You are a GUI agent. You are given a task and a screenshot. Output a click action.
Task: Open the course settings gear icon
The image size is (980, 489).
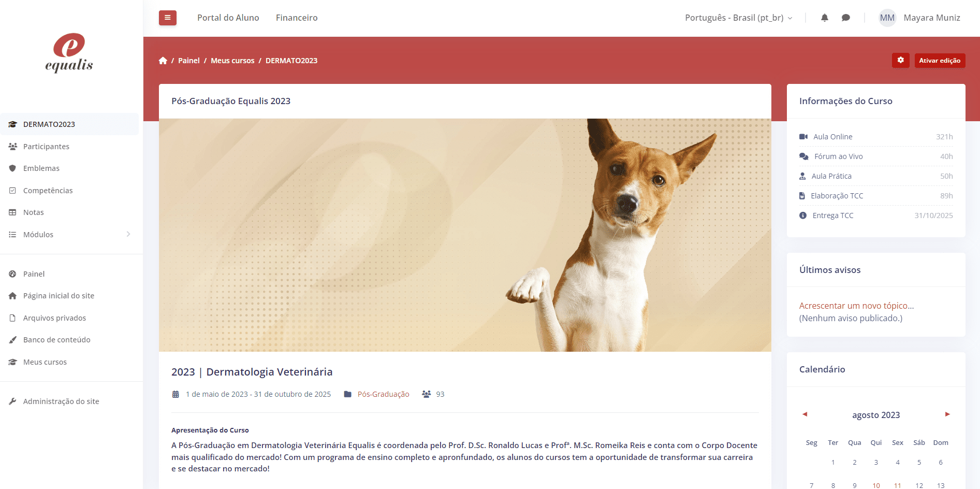(x=900, y=61)
